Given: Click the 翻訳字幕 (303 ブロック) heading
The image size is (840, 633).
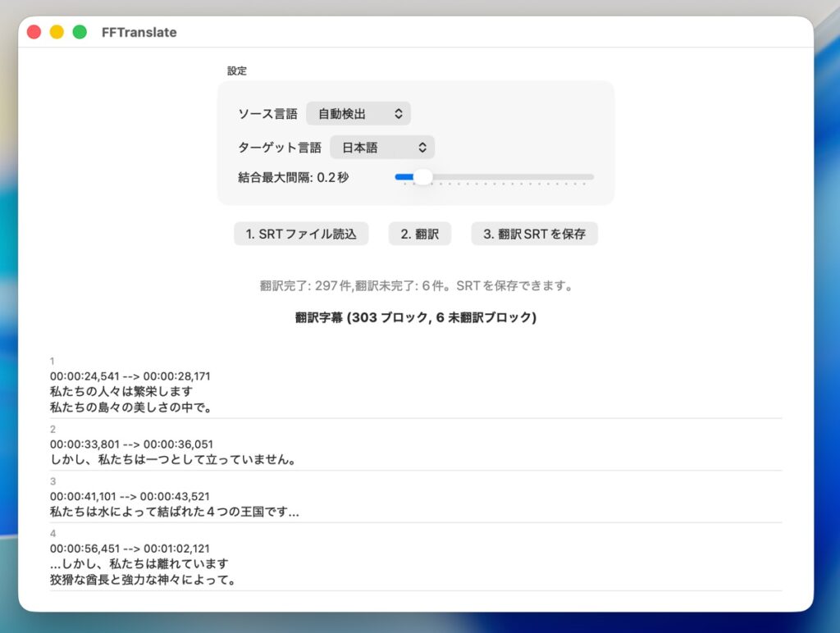Looking at the screenshot, I should (x=416, y=317).
